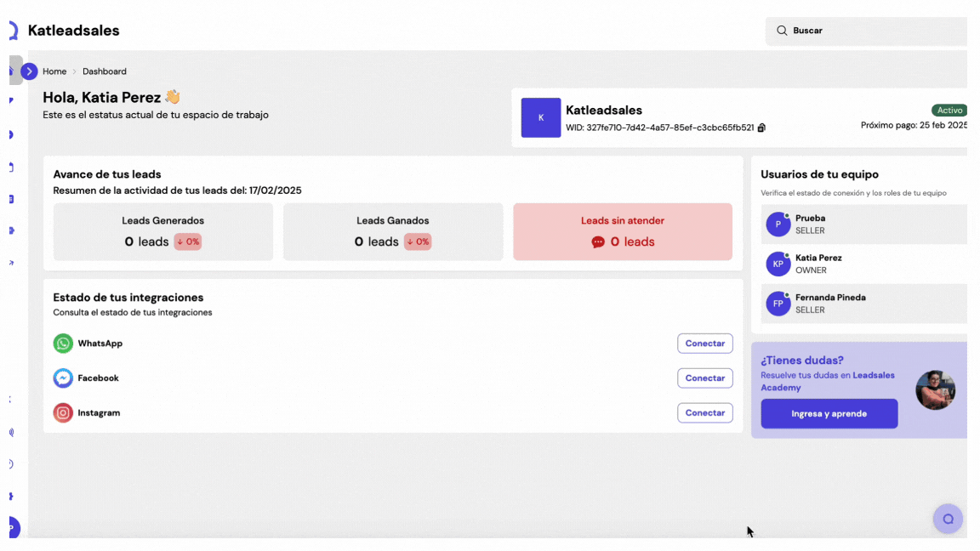Click the search magnifier icon
This screenshot has width=980, height=551.
782,31
